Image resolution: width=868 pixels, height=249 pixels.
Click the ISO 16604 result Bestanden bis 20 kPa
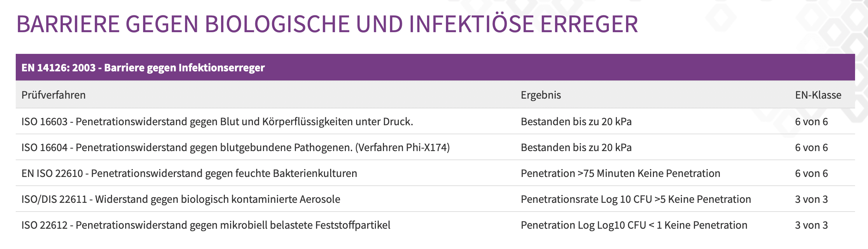[x=576, y=148]
